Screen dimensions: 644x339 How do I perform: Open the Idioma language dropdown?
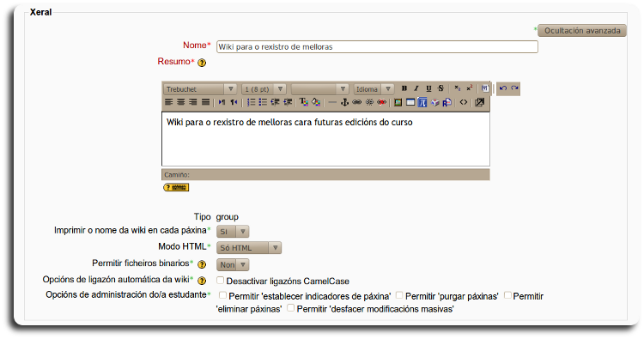pyautogui.click(x=374, y=89)
